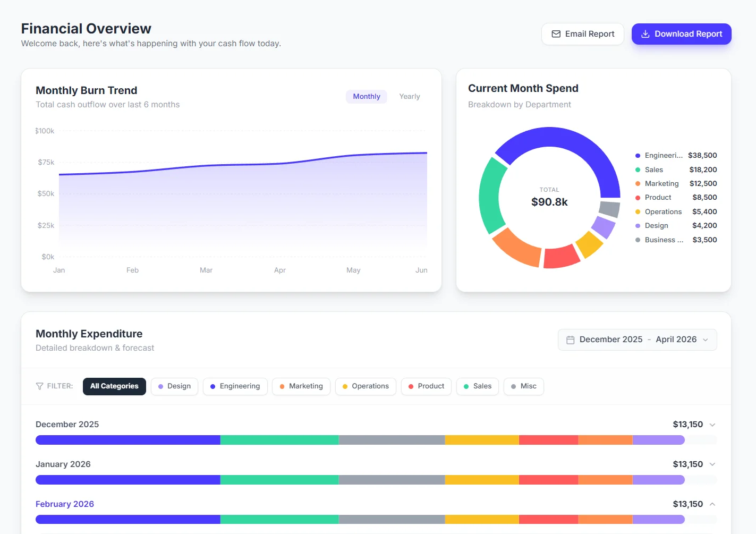Image resolution: width=756 pixels, height=534 pixels.
Task: Click the filter funnel icon next to FILTER
Action: click(39, 386)
